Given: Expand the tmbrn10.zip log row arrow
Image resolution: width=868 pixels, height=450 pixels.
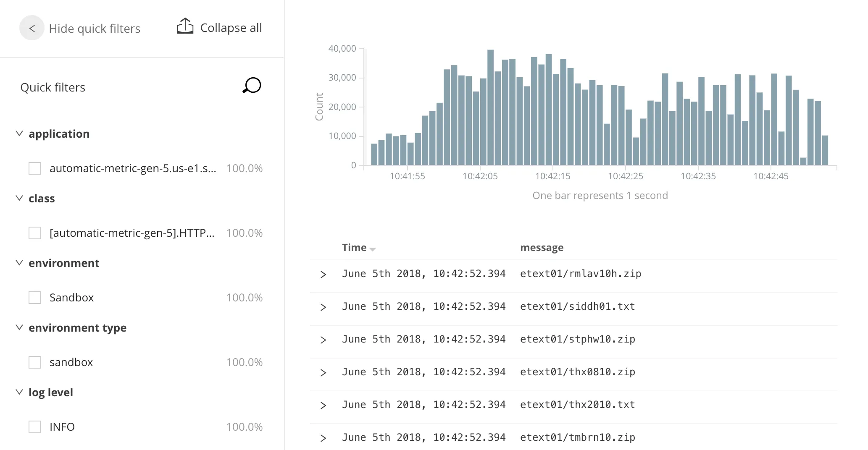Looking at the screenshot, I should (x=323, y=438).
